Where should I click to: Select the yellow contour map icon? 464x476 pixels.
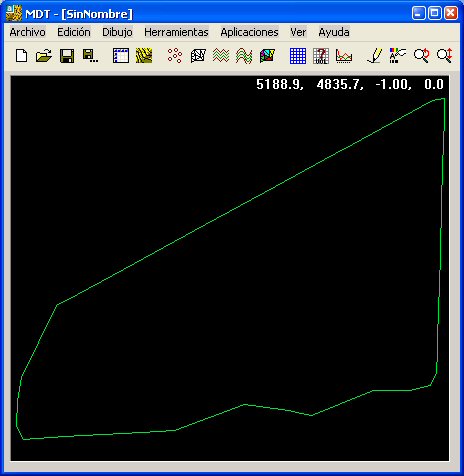[x=144, y=56]
